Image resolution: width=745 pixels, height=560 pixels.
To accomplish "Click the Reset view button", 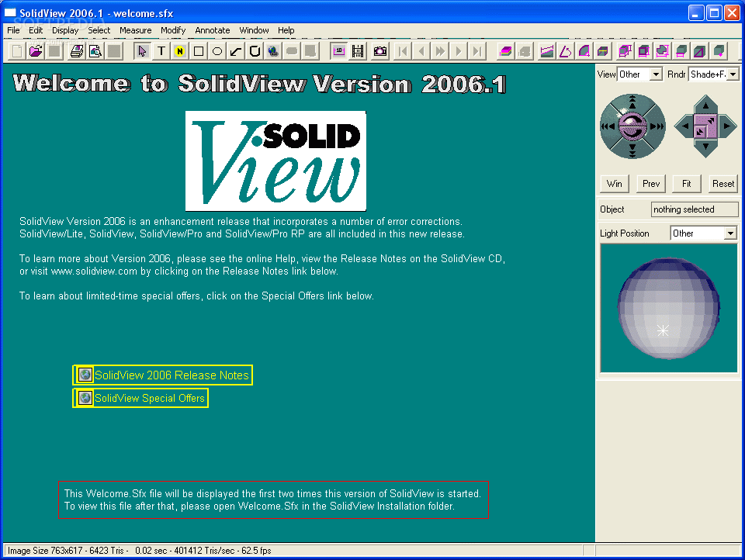I will (x=723, y=184).
